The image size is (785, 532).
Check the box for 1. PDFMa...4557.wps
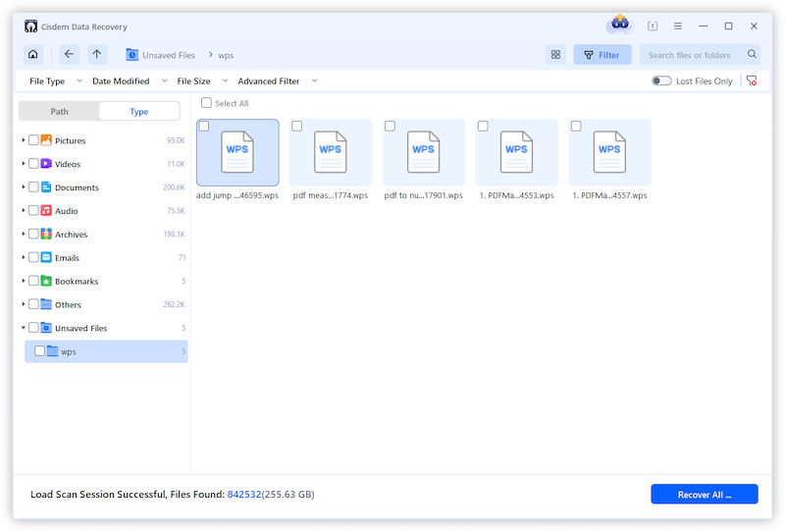[x=576, y=127]
